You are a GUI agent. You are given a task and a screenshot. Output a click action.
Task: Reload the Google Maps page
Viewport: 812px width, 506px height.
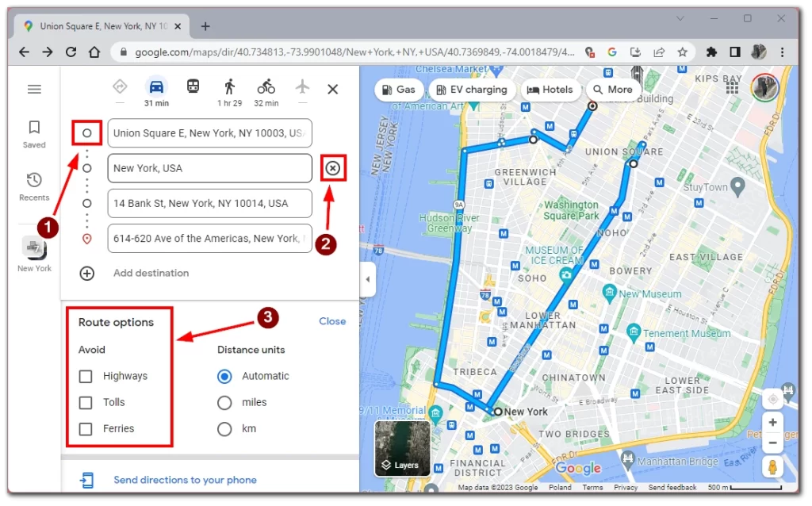click(x=71, y=52)
